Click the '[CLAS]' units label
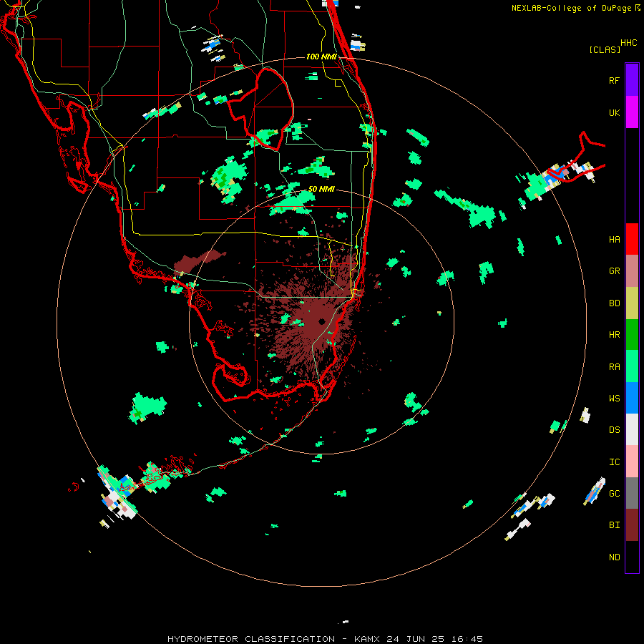The height and width of the screenshot is (644, 644). (605, 50)
